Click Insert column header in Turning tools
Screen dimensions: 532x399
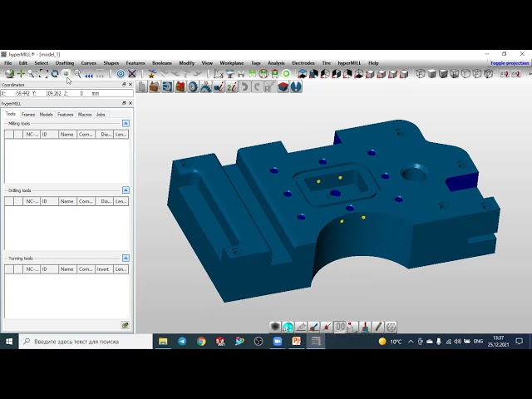103,269
